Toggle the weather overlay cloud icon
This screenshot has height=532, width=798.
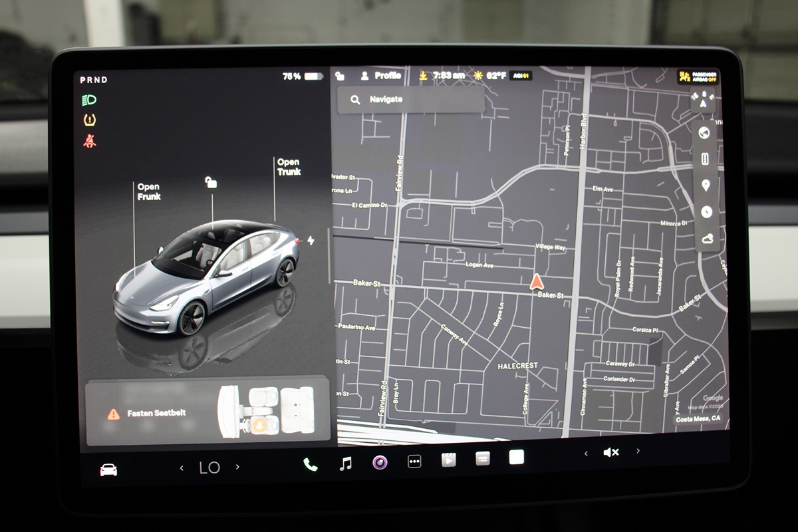[706, 239]
